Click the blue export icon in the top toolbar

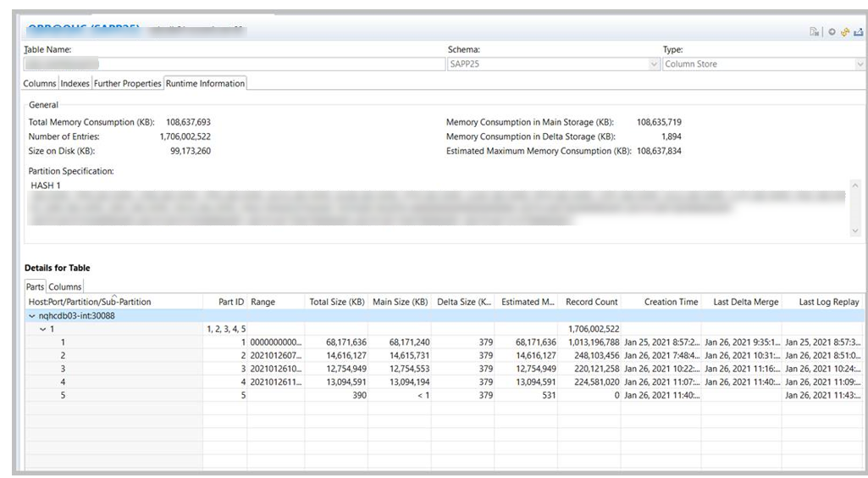858,32
